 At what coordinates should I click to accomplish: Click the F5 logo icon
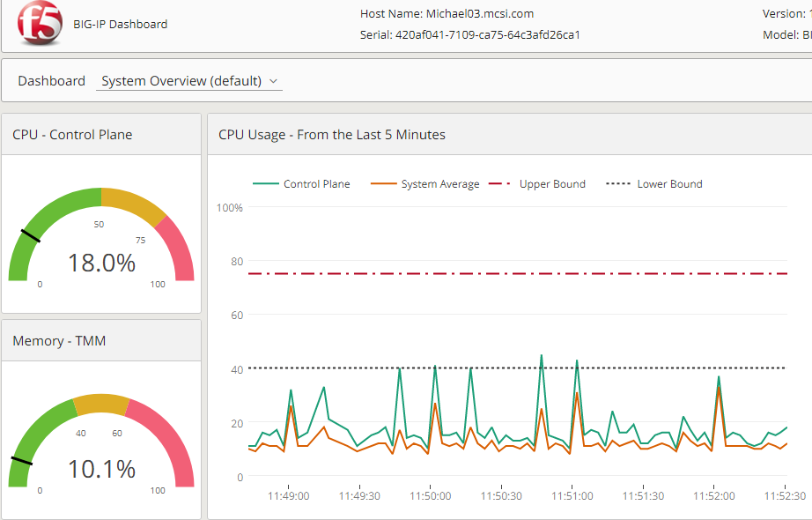click(41, 24)
